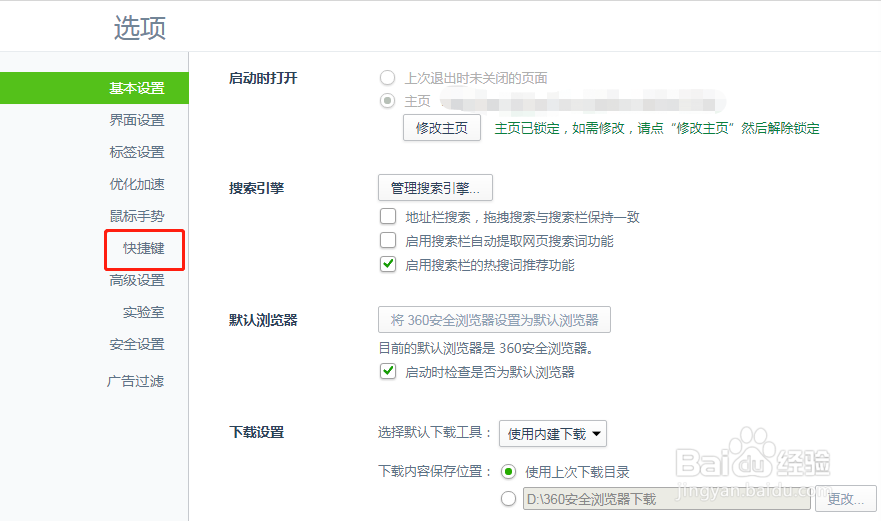Click the 启动时打开 section heading

(x=263, y=78)
